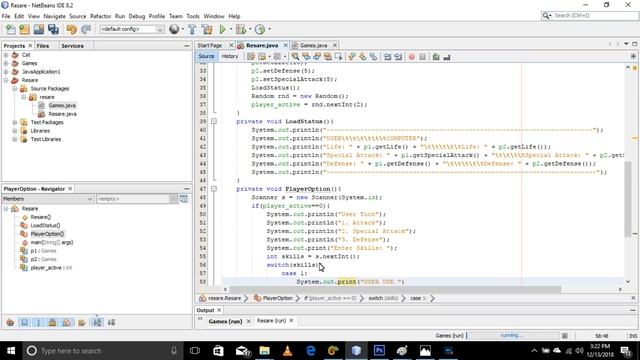Click resare.Resare breadcrumb item

click(224, 298)
